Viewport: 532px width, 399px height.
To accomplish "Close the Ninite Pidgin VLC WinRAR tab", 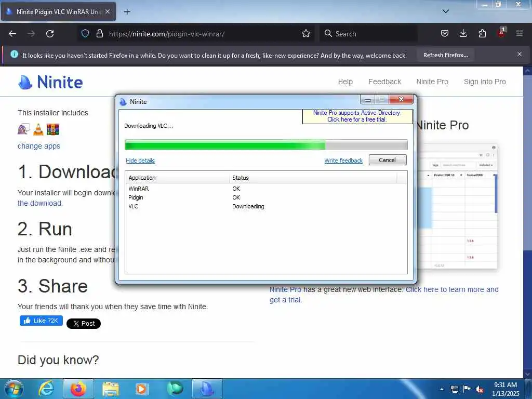I will click(x=108, y=11).
